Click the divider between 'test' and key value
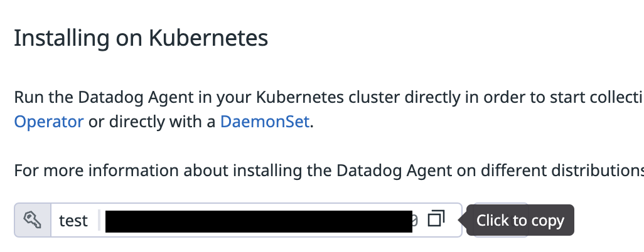 pyautogui.click(x=99, y=221)
